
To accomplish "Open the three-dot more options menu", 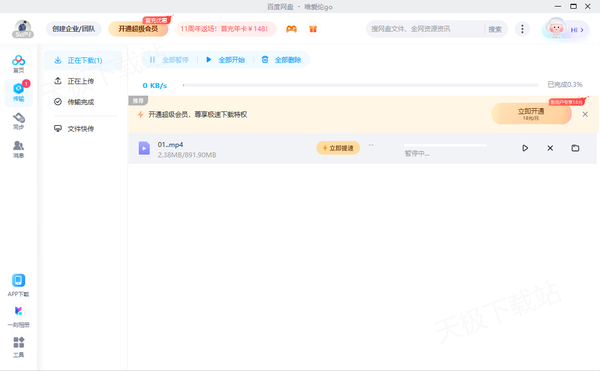I will (x=522, y=29).
